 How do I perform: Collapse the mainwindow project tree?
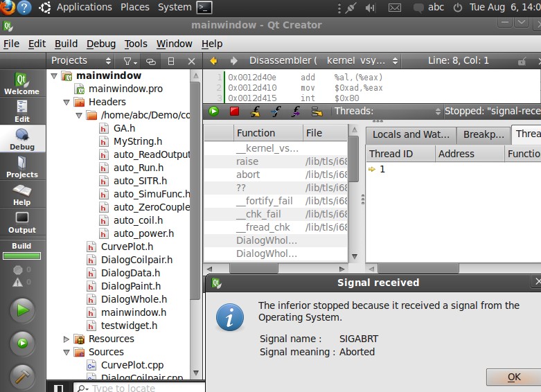pos(54,75)
